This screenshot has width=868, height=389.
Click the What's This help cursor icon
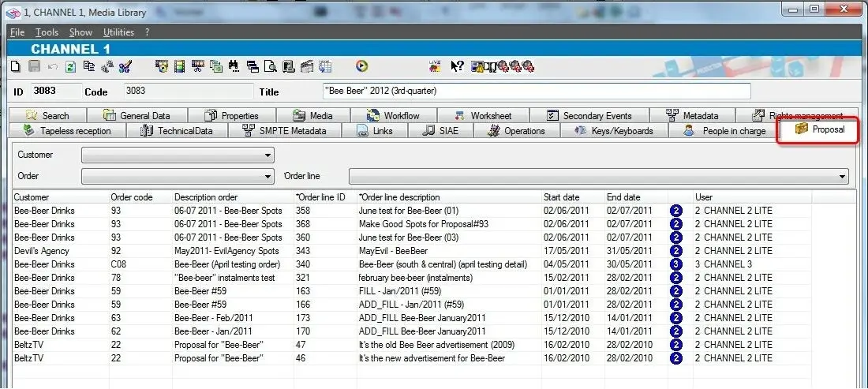coord(457,66)
